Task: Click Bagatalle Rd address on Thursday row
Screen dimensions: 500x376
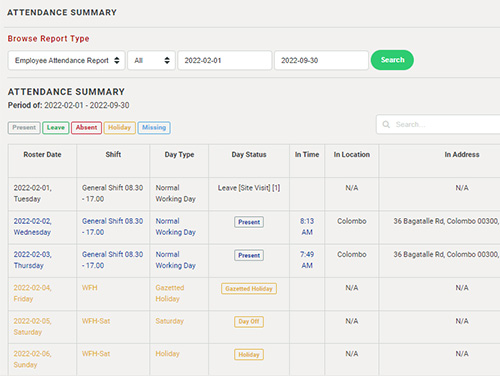Action: coord(446,255)
